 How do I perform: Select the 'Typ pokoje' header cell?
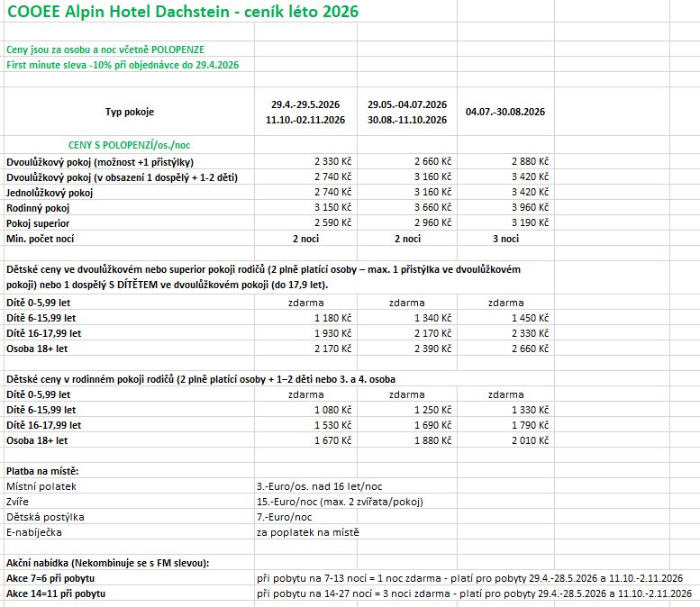click(x=130, y=112)
